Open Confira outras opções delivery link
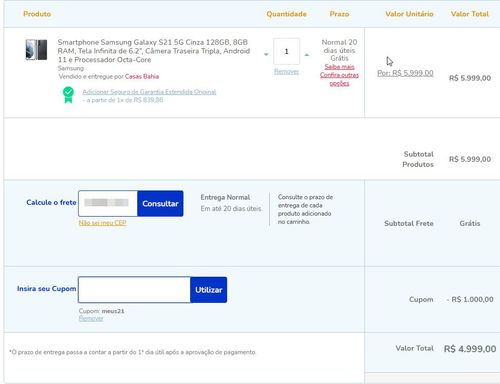The width and height of the screenshot is (500, 384). (x=339, y=79)
